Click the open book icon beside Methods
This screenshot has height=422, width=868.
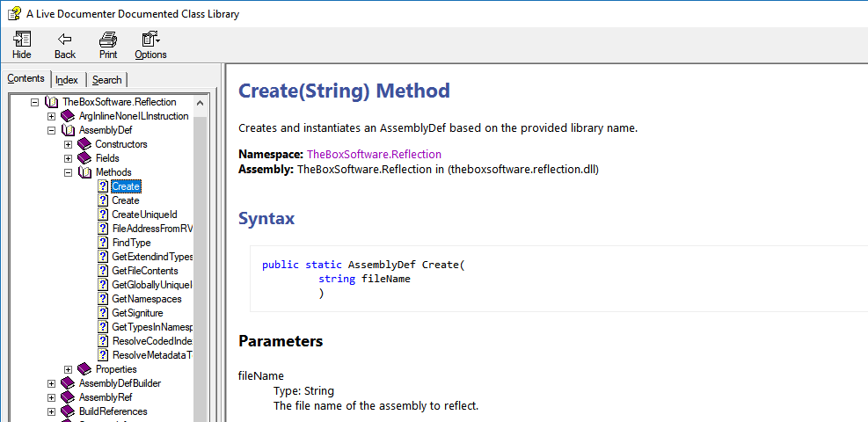(x=84, y=172)
